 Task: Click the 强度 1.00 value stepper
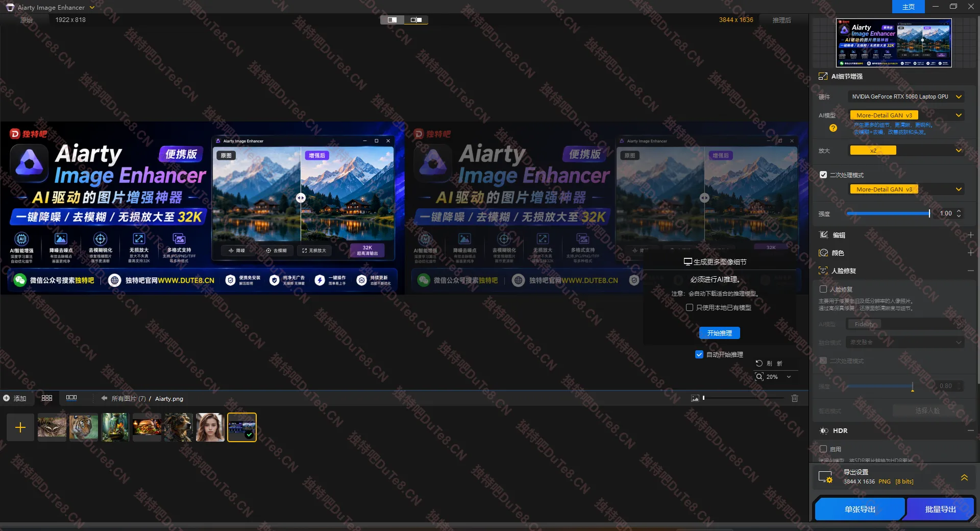click(959, 213)
